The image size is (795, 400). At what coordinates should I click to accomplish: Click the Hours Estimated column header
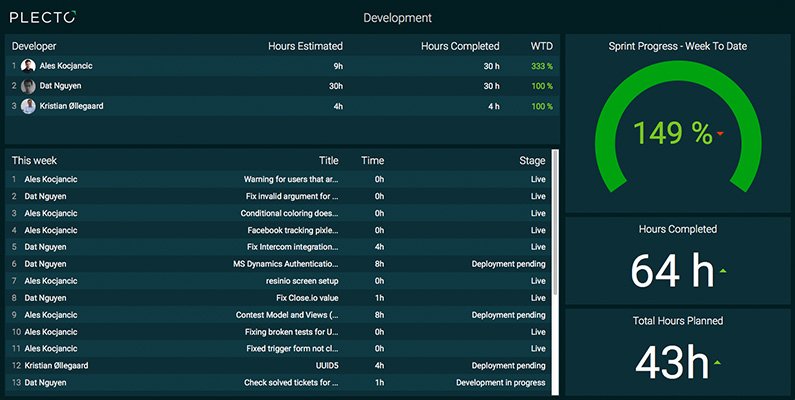[x=305, y=46]
